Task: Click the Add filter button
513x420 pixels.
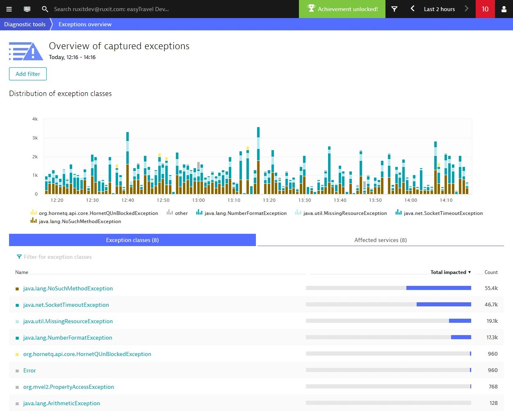Action: click(x=27, y=74)
